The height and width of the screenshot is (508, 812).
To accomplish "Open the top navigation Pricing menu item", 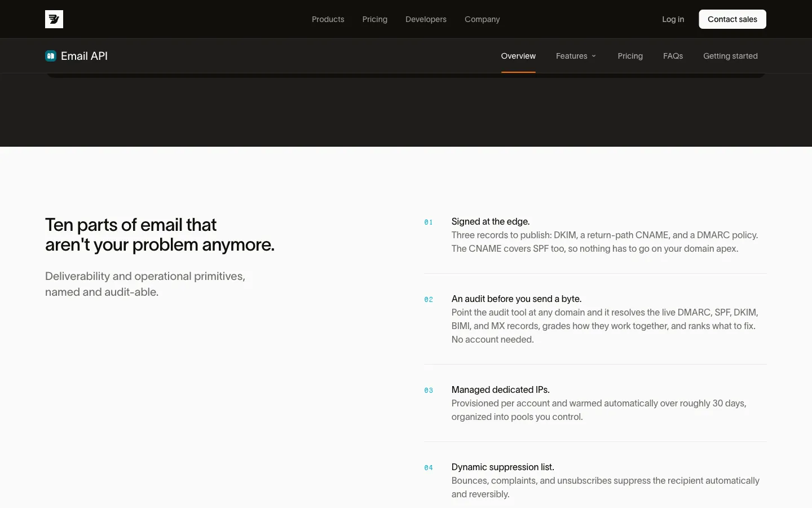I will tap(375, 19).
